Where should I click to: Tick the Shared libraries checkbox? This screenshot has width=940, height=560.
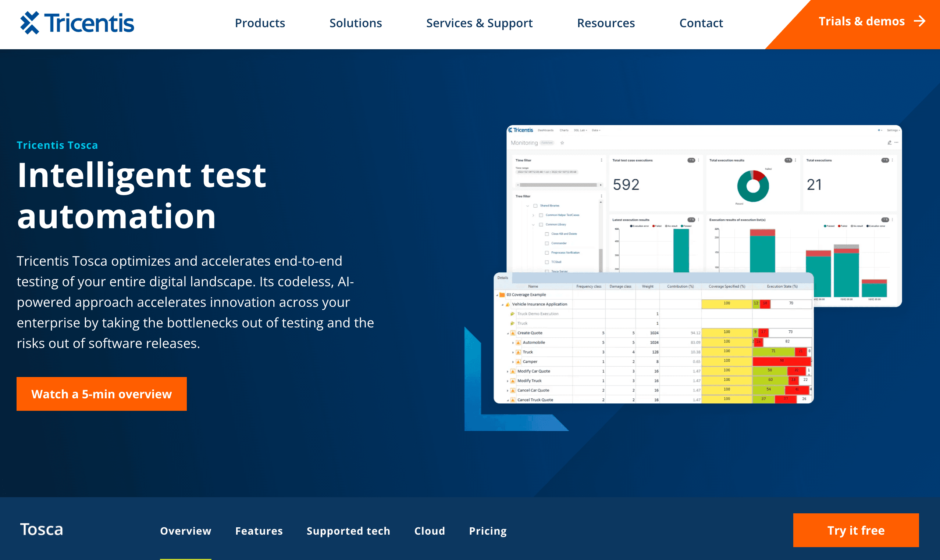(535, 206)
